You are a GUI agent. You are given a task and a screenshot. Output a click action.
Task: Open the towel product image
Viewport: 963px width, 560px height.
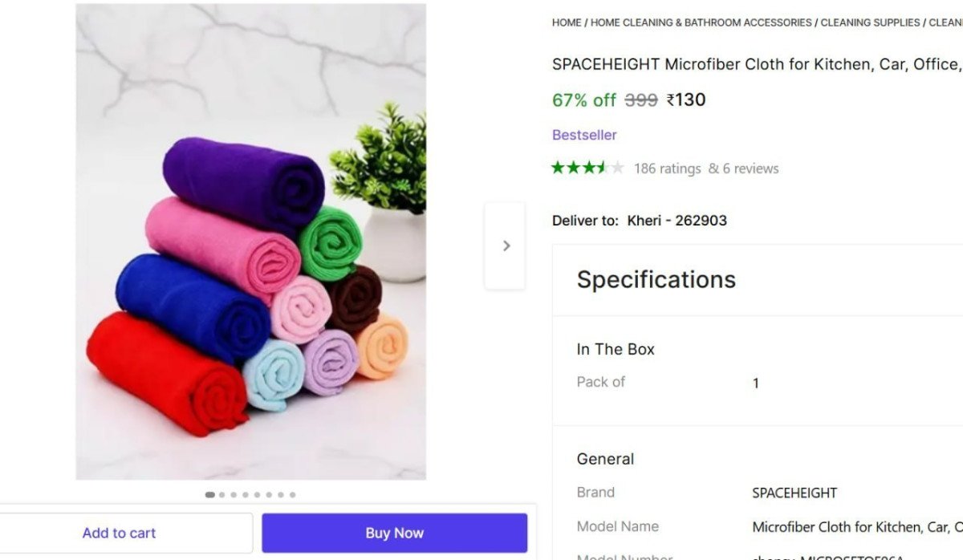tap(250, 241)
